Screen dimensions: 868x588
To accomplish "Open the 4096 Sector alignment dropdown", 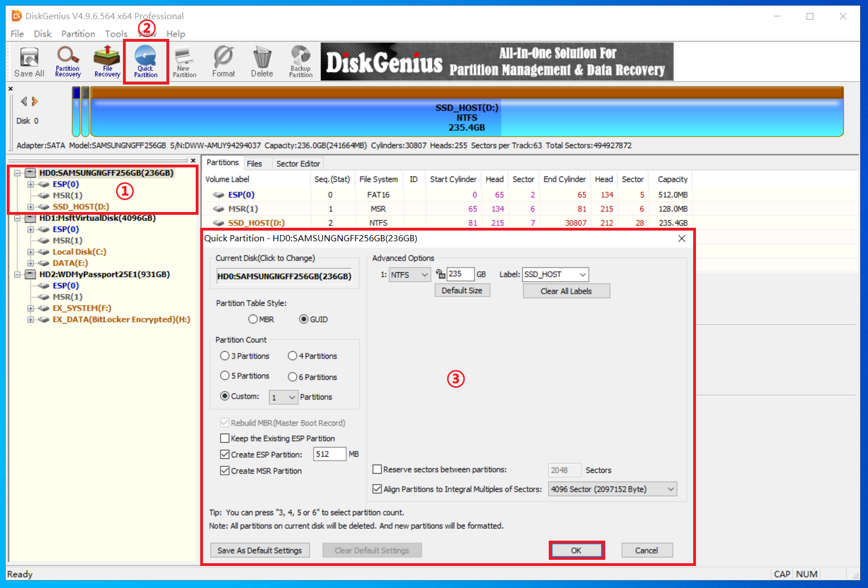I will 613,489.
